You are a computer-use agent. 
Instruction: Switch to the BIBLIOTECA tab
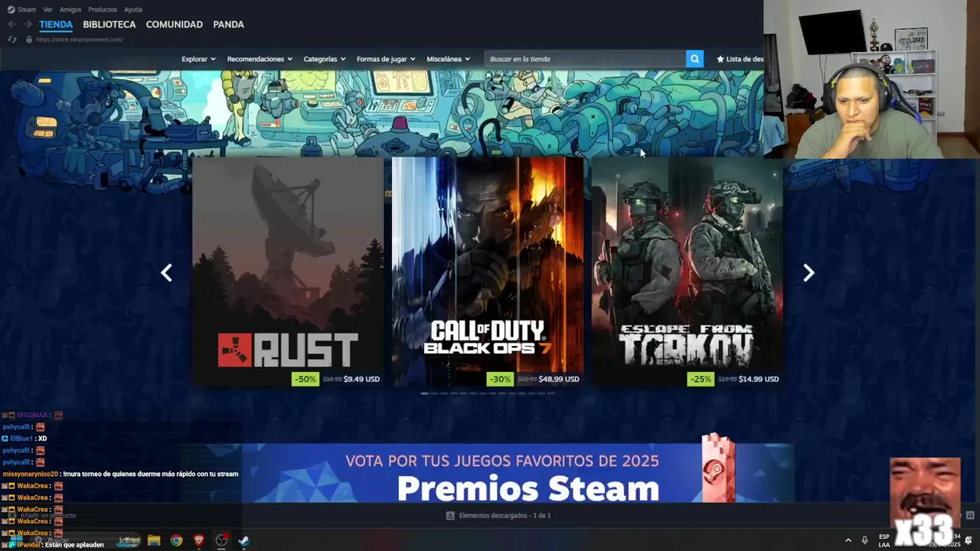[x=109, y=24]
